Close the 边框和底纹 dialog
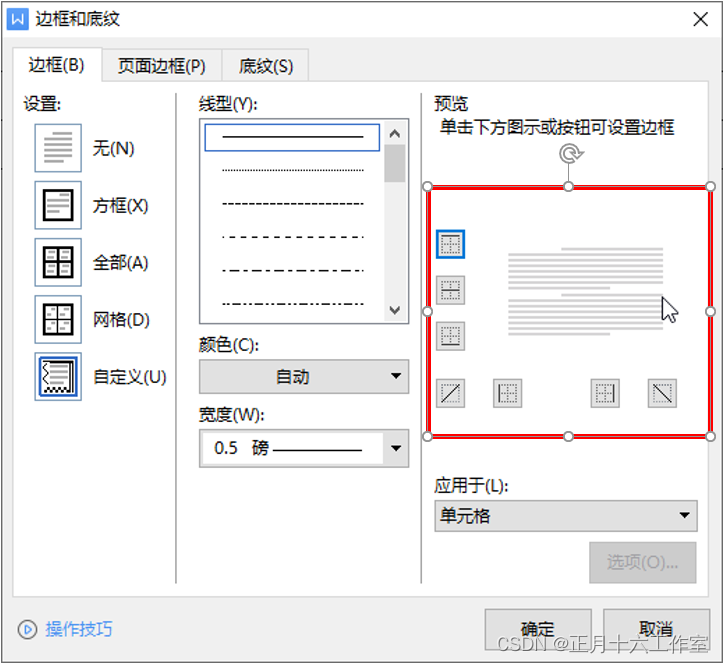The width and height of the screenshot is (723, 663). [x=700, y=19]
